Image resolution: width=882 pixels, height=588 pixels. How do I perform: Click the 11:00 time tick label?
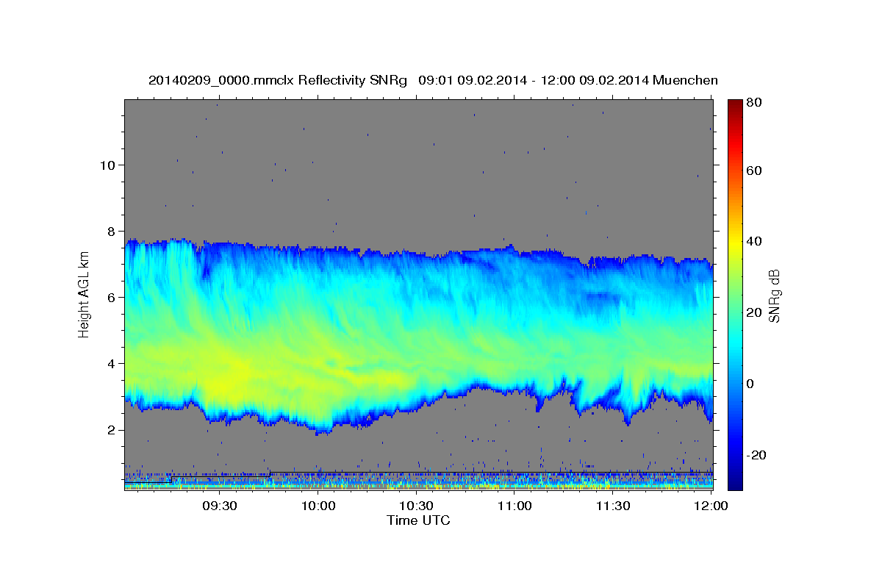514,506
